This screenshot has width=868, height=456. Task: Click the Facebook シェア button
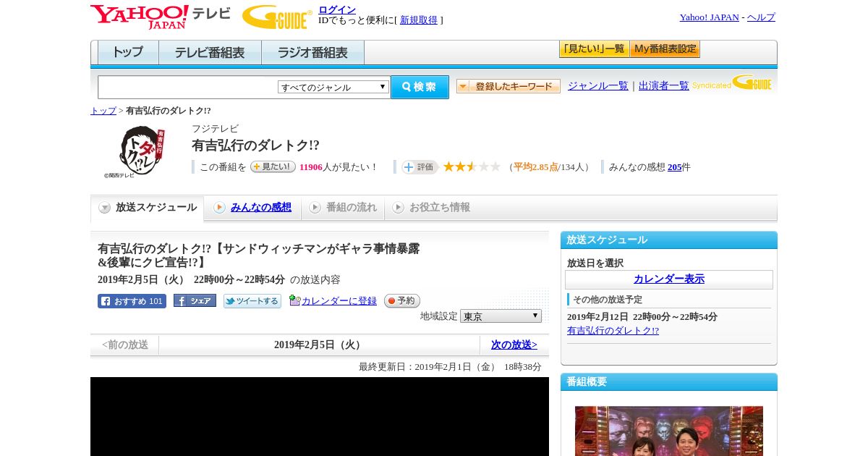pos(195,300)
